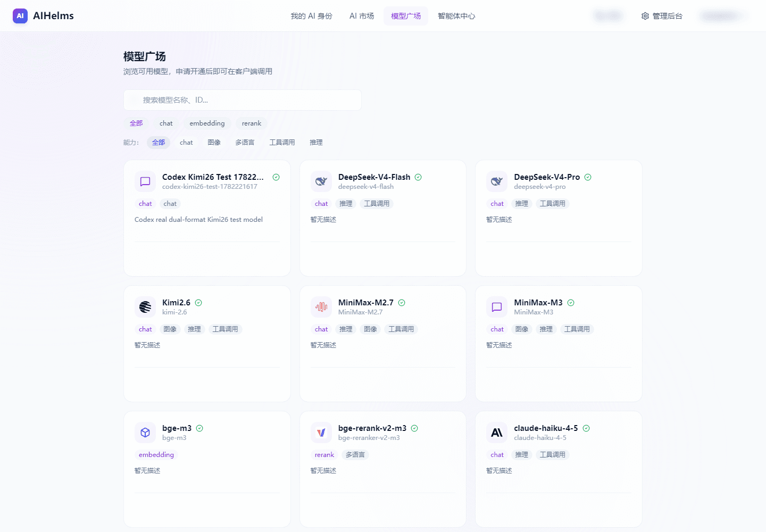
Task: Click the embedding tag on bge-m3 card
Action: tap(156, 455)
